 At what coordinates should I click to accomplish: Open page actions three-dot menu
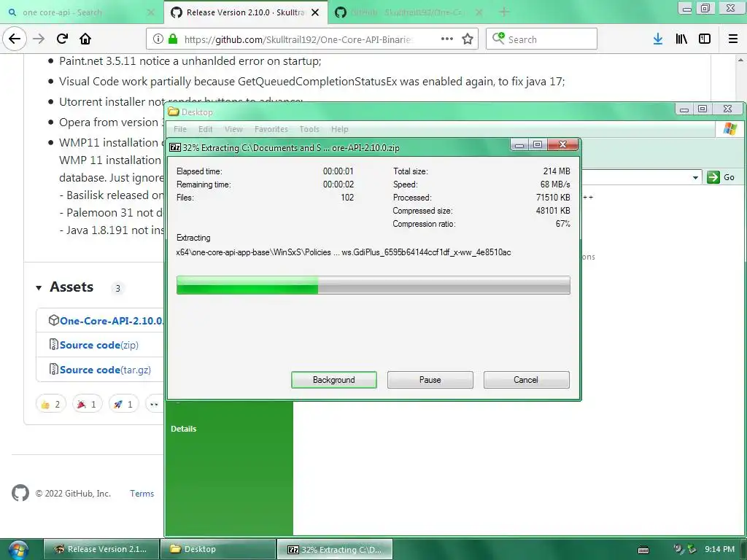tap(447, 39)
